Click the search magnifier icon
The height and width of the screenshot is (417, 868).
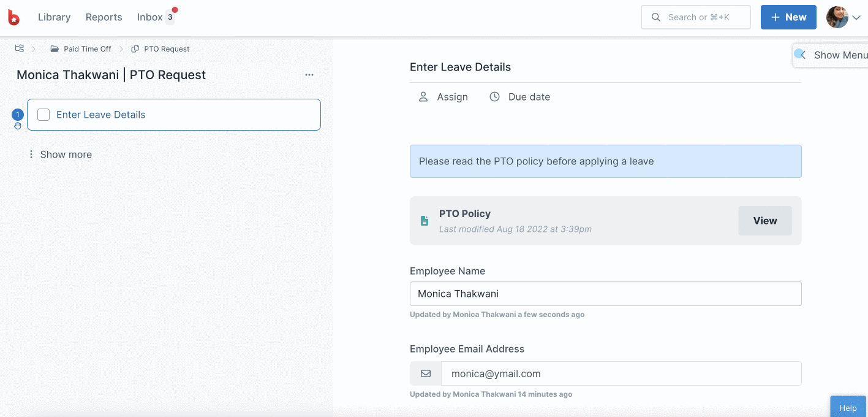tap(656, 17)
